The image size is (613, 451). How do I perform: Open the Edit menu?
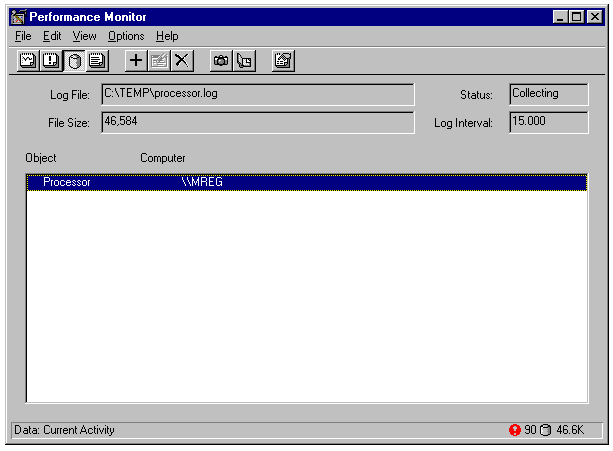(52, 36)
